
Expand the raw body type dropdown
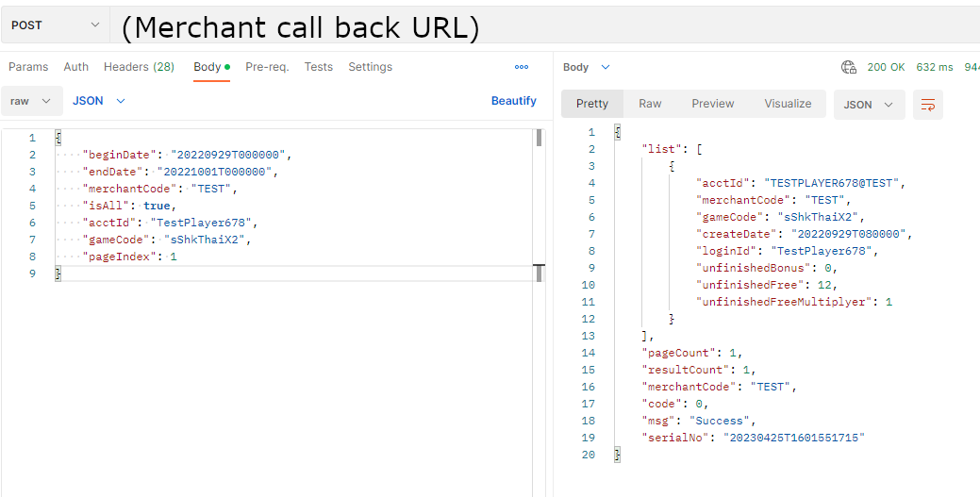[x=31, y=101]
